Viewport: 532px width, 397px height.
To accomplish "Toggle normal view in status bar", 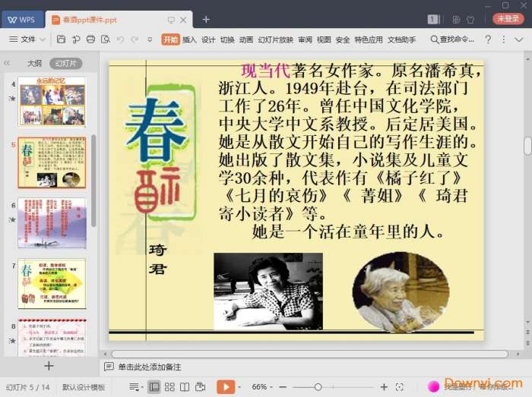I will 154,387.
